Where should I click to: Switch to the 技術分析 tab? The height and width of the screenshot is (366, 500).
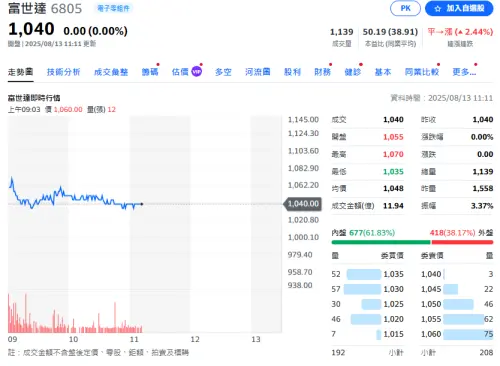[63, 72]
